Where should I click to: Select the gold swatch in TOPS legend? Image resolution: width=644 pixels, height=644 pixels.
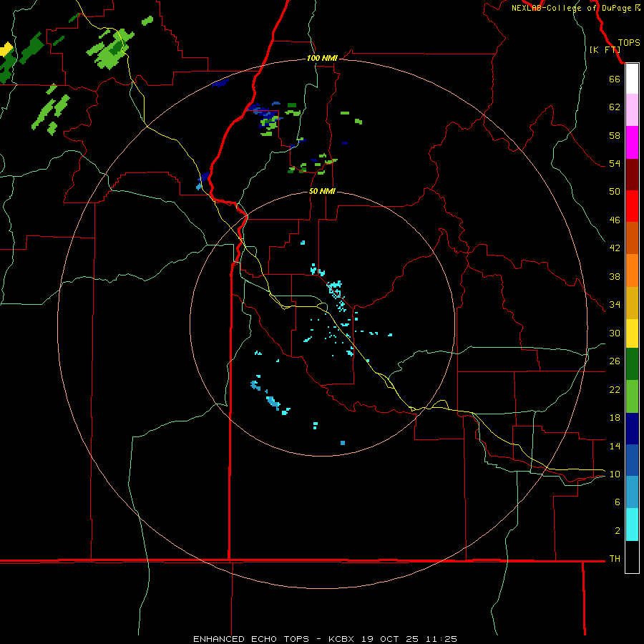632,303
